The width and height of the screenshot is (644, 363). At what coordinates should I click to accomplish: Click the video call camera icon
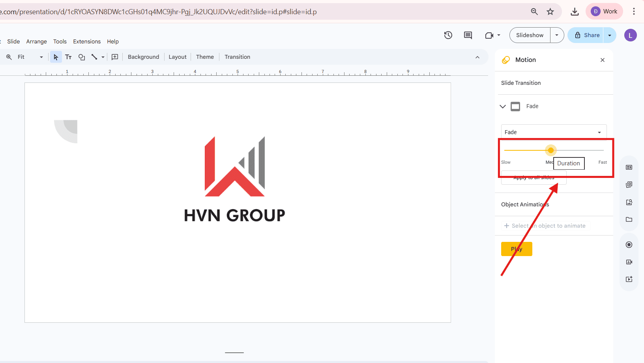click(489, 36)
